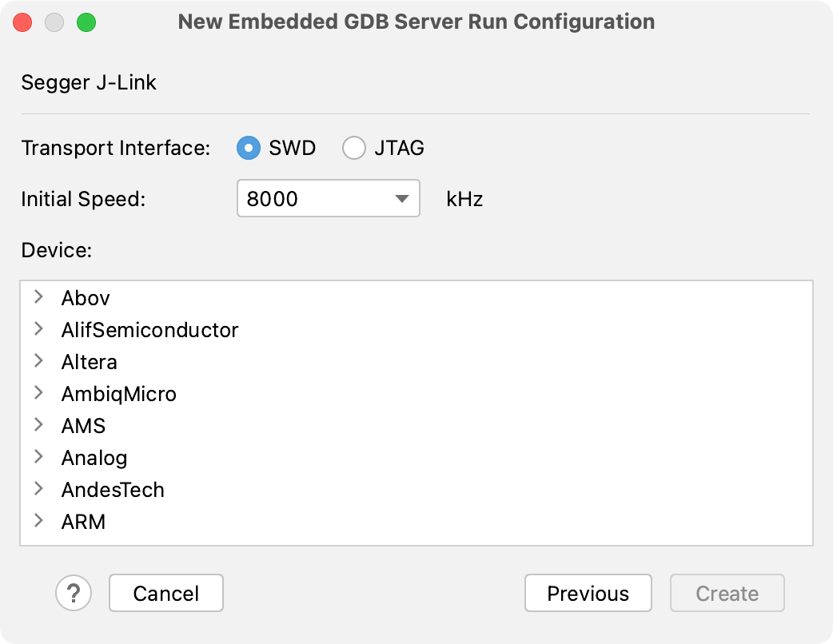Viewport: 833px width, 644px height.
Task: Expand the AMS device group
Action: click(x=38, y=425)
